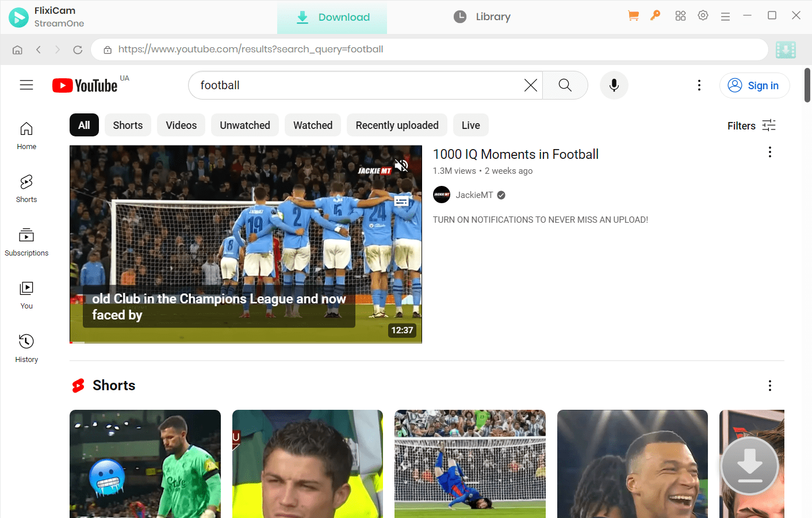The image size is (812, 518).
Task: Open the Filters panel
Action: (x=752, y=125)
